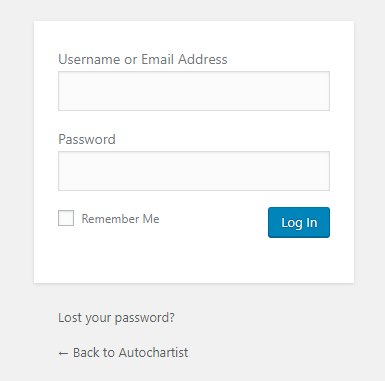Select the email address input area
This screenshot has height=381, width=385.
pyautogui.click(x=194, y=91)
